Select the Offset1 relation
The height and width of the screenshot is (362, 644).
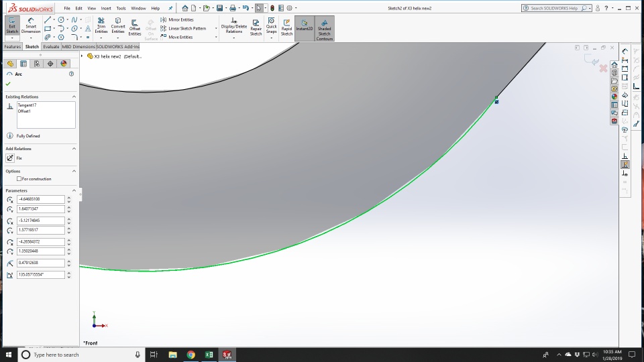point(24,111)
